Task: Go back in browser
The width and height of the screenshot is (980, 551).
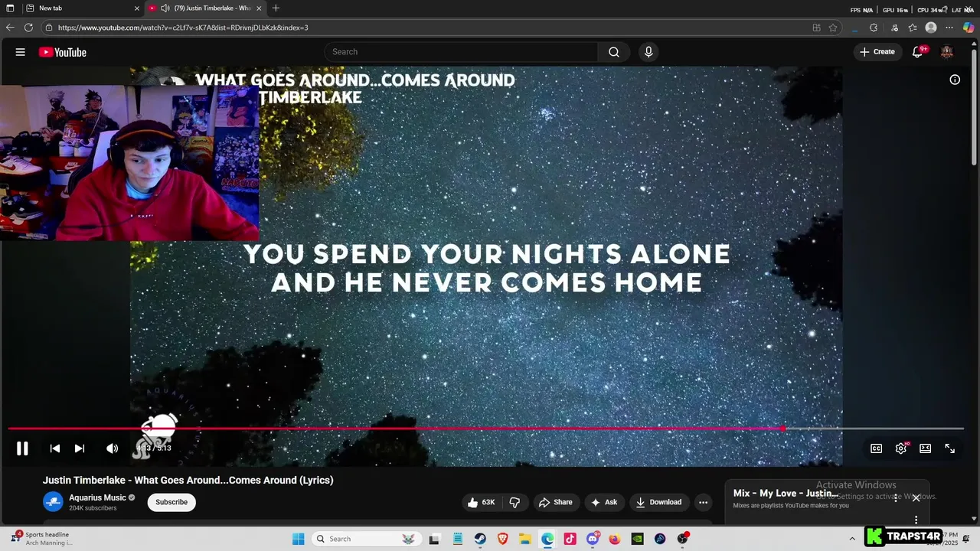Action: pos(10,28)
